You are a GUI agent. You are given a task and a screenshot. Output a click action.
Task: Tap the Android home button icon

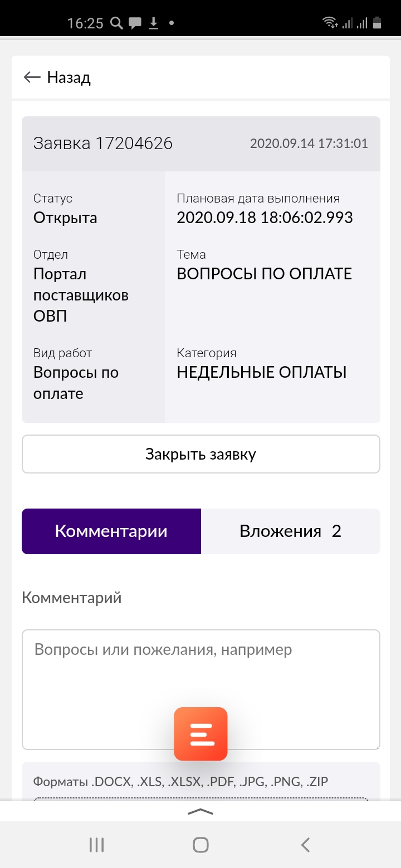tap(200, 845)
